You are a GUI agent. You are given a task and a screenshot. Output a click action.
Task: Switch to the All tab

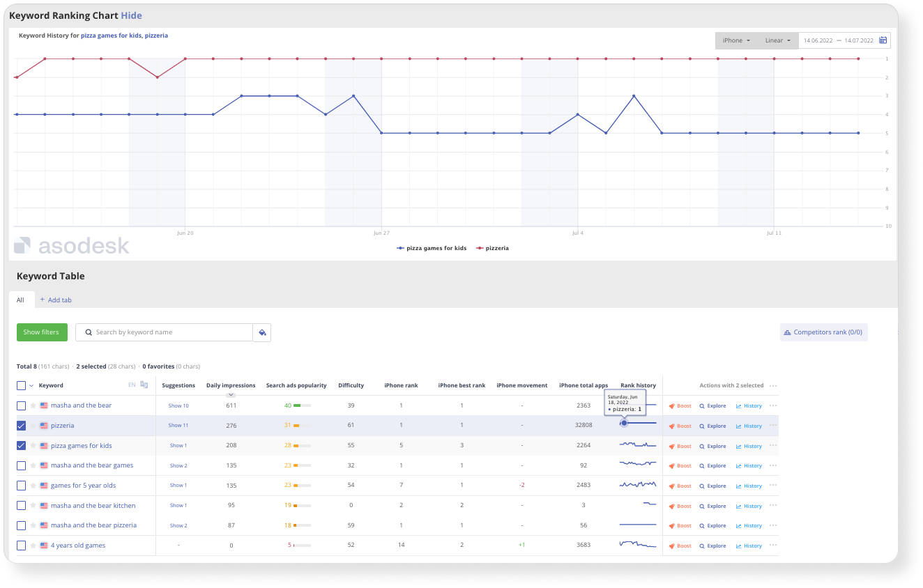click(x=21, y=300)
